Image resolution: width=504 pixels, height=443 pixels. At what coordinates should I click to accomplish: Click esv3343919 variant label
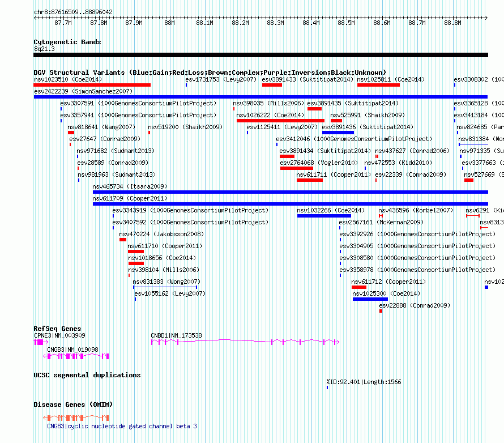[190, 210]
